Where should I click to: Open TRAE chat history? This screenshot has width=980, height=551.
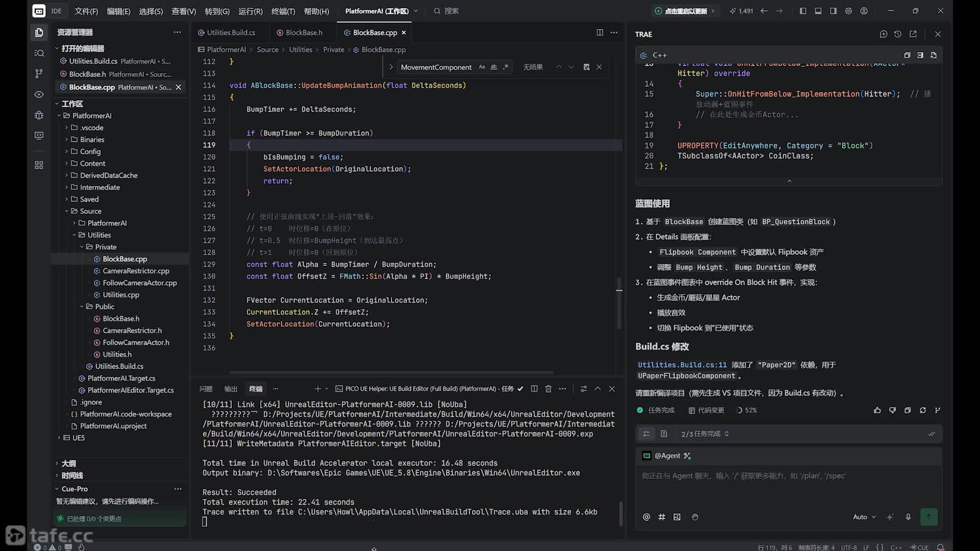pyautogui.click(x=898, y=34)
